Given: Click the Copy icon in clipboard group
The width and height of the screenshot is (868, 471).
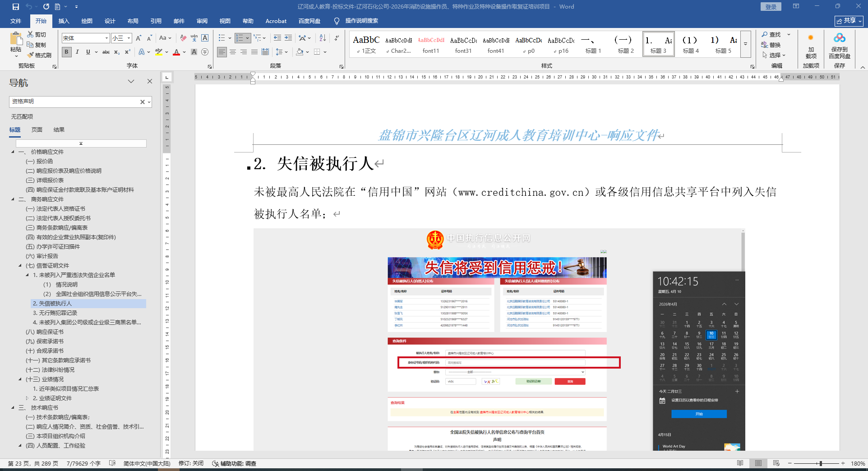Looking at the screenshot, I should coord(30,45).
